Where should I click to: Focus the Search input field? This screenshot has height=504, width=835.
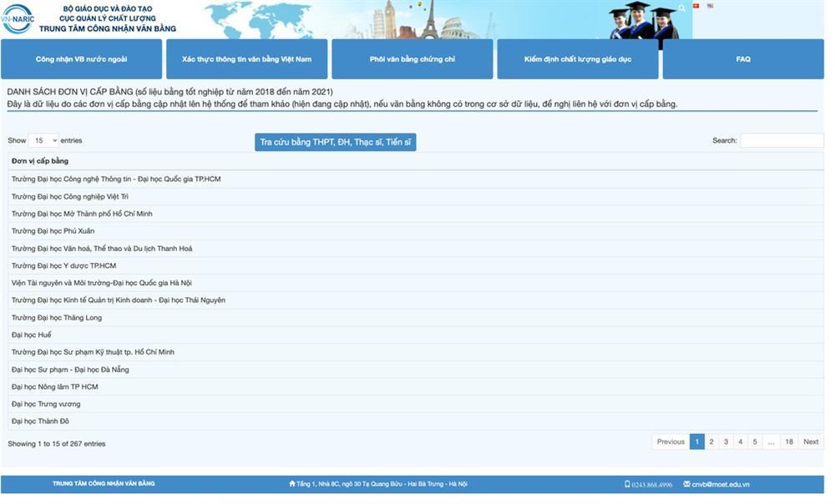tap(781, 140)
